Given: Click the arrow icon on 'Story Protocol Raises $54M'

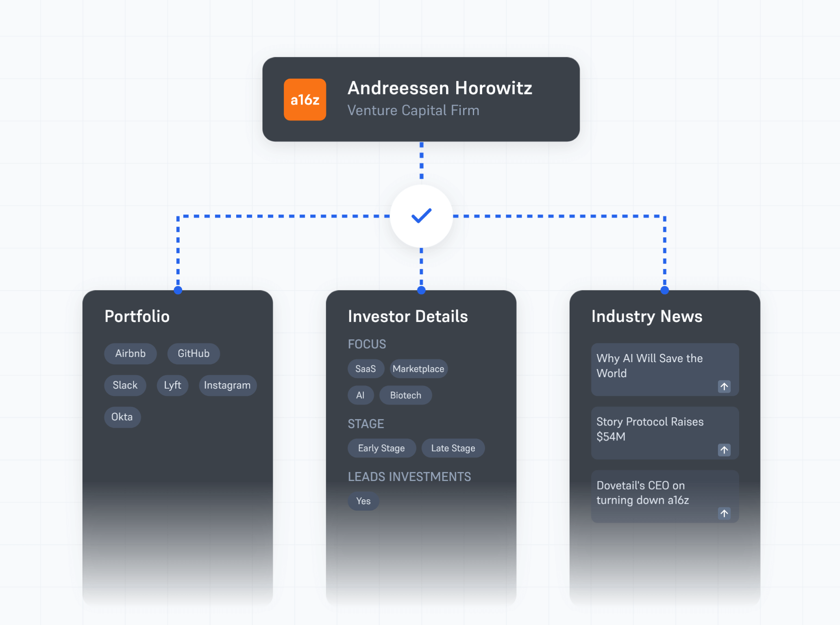Looking at the screenshot, I should coord(724,450).
